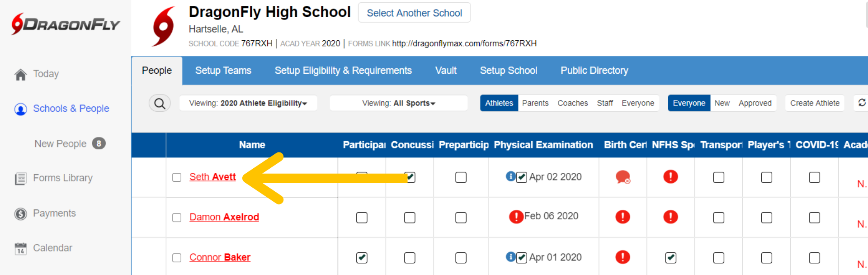
Task: Click the Name column header
Action: pyautogui.click(x=252, y=145)
